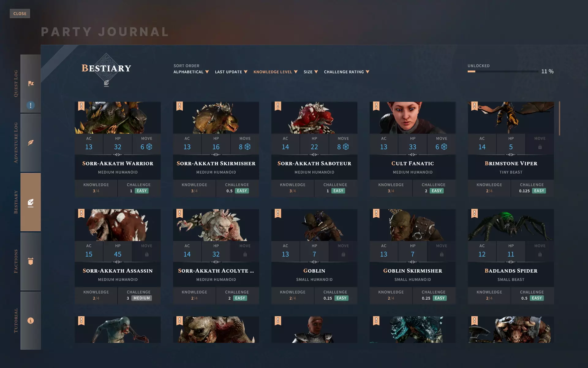Click the move cell icon on Sorr-Akkath Skirmisher
Viewport: 588px width, 368px height.
click(x=247, y=147)
